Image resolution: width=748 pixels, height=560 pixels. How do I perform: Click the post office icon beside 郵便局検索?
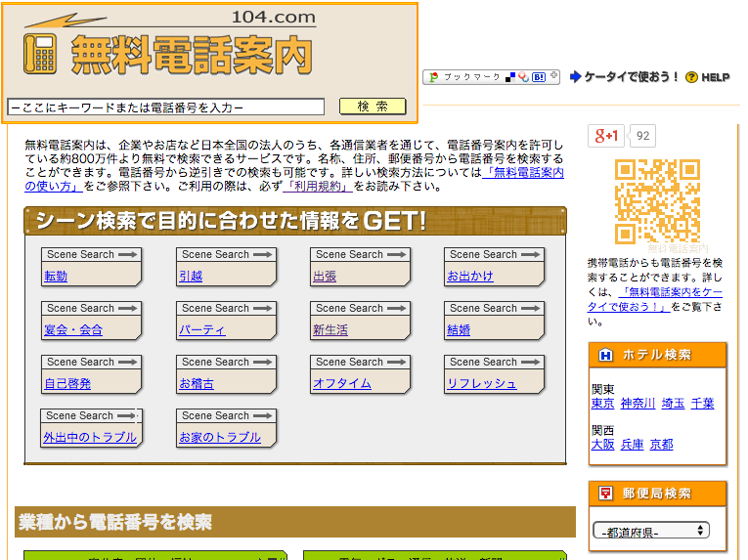[x=605, y=493]
